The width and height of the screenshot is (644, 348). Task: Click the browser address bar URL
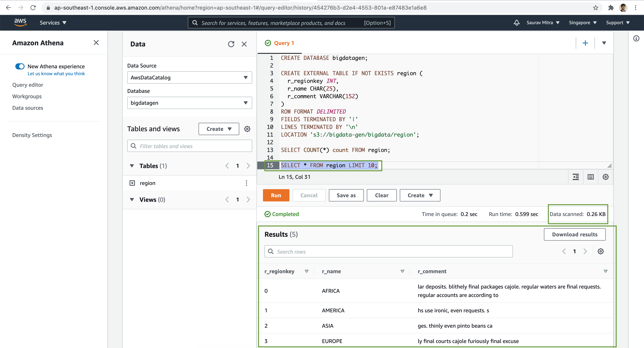(240, 8)
